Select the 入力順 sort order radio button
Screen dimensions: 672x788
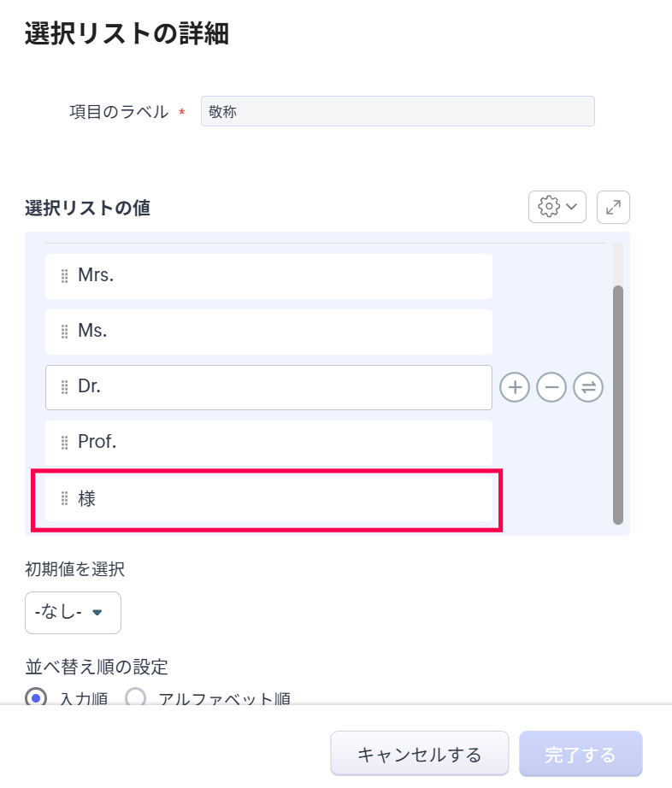pyautogui.click(x=37, y=698)
